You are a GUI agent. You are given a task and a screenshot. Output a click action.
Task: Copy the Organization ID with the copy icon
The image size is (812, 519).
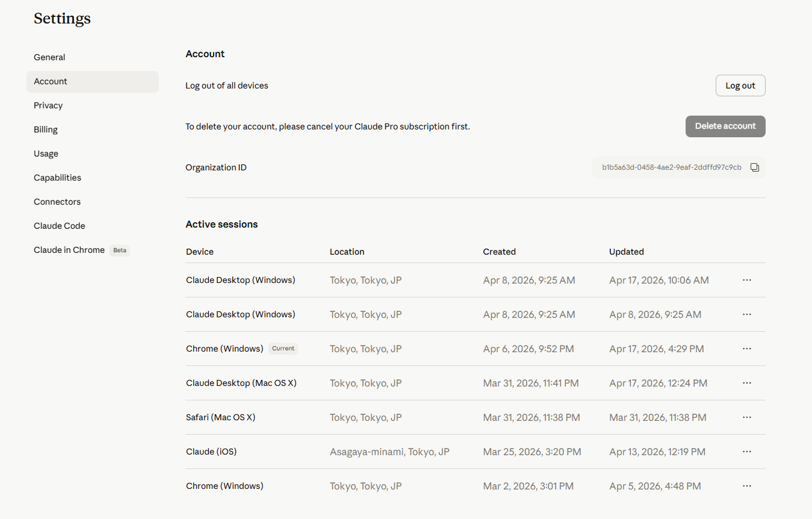[755, 167]
